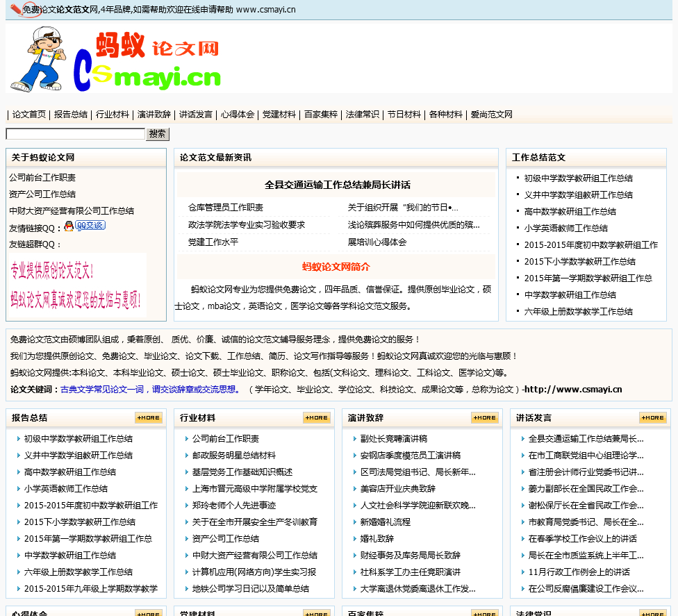678x616 pixels.
Task: Open 各种材料 in navigation bar
Action: [446, 115]
